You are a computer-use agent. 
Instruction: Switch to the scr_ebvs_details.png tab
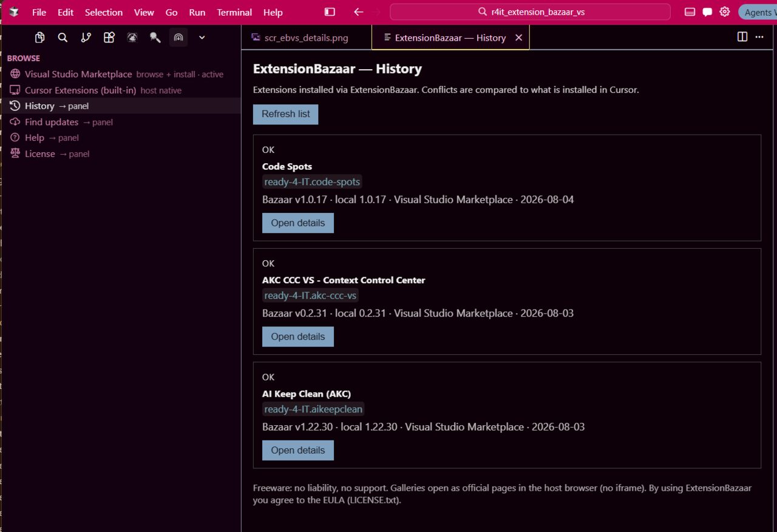tap(307, 38)
